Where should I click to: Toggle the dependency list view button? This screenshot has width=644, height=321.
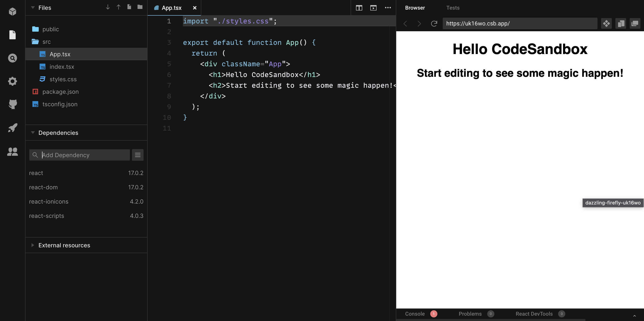(138, 155)
